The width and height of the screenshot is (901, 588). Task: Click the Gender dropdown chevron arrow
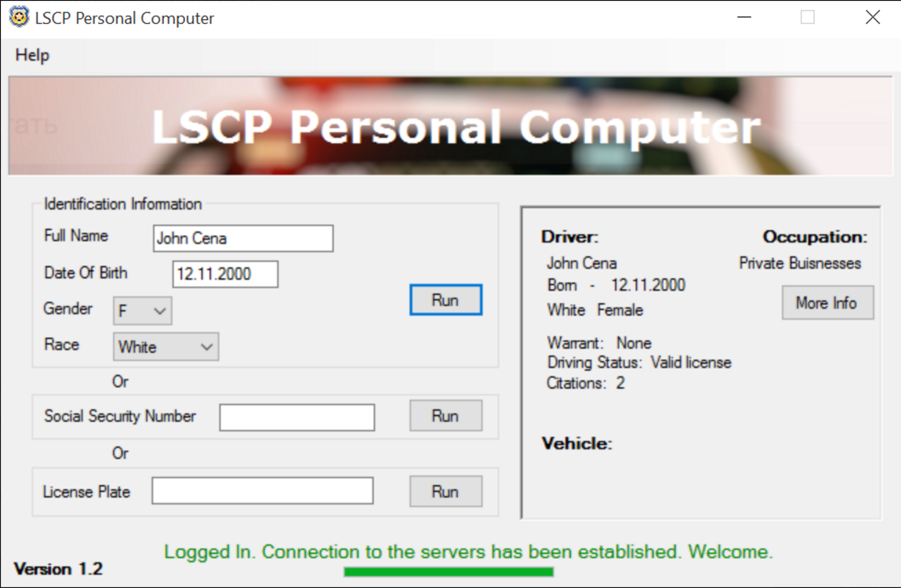tap(160, 311)
